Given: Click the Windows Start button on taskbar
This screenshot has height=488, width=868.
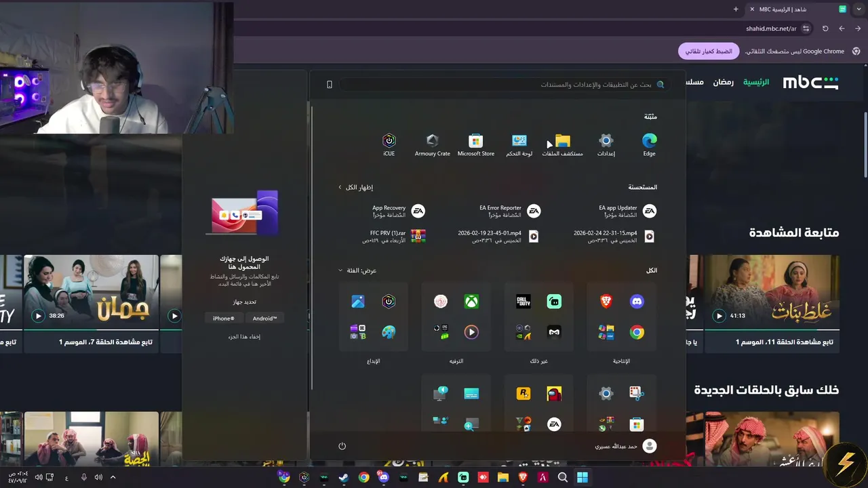Looking at the screenshot, I should coord(583,477).
